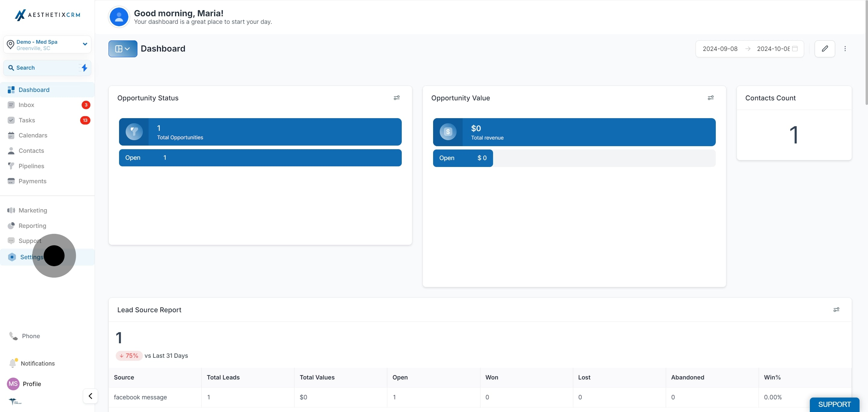Screen dimensions: 868x412
Task: Click the pencil edit dashboard icon
Action: point(825,49)
